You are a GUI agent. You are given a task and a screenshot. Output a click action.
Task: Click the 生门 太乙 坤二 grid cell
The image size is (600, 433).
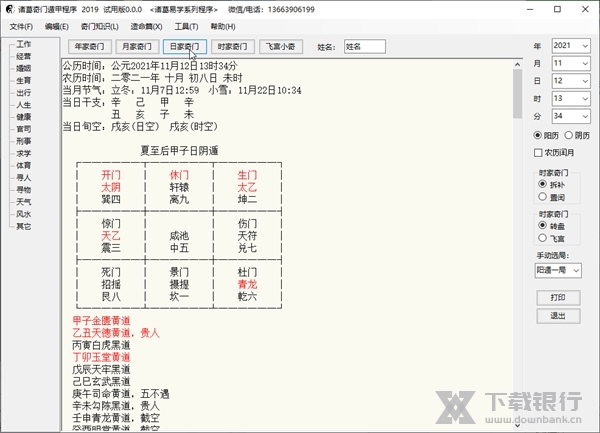247,187
